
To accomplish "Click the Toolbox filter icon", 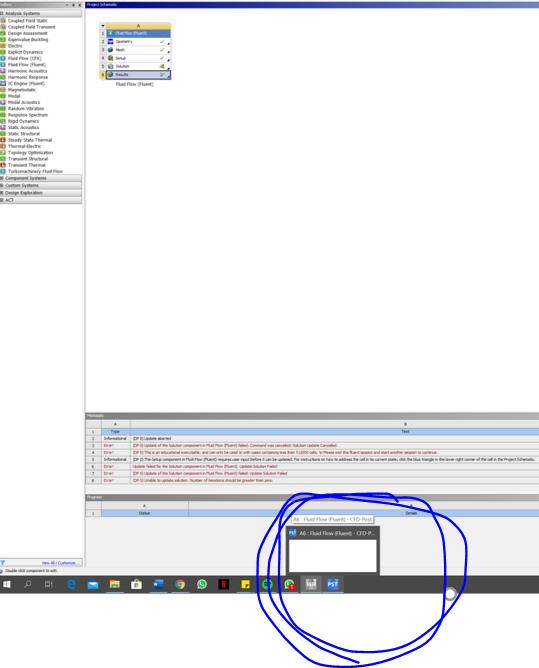I will click(x=3, y=563).
